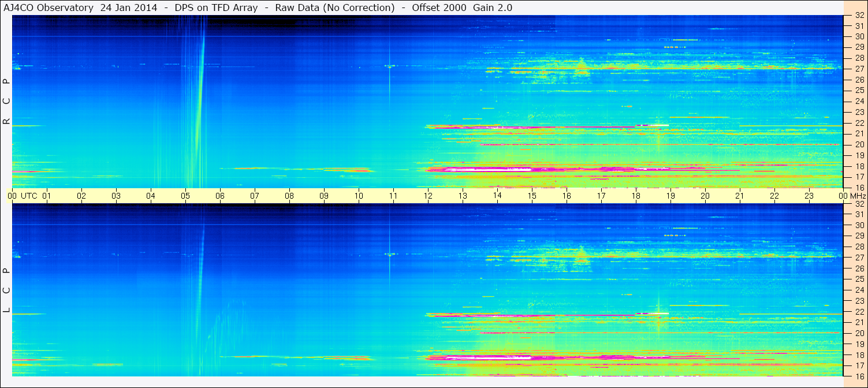Select the 10 hour tick on the time axis

click(359, 196)
